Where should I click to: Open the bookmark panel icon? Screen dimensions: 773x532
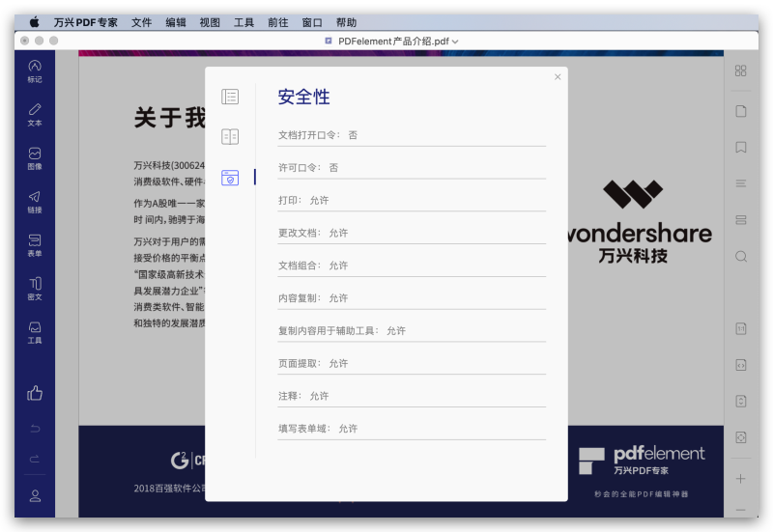(741, 148)
